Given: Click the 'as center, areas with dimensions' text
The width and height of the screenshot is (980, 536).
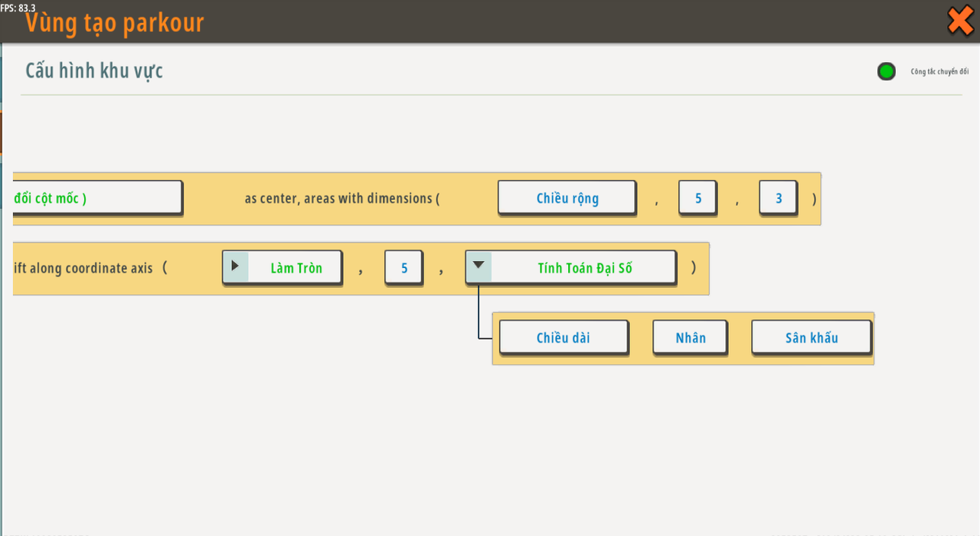Looking at the screenshot, I should tap(341, 198).
